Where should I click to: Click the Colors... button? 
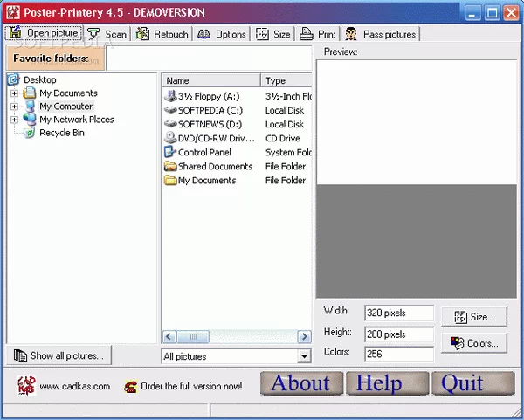(474, 343)
